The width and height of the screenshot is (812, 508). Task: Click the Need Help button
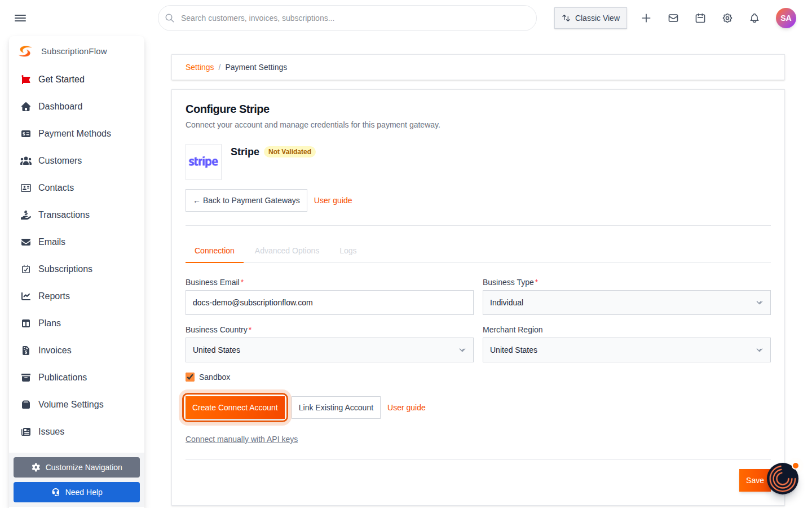(x=77, y=492)
